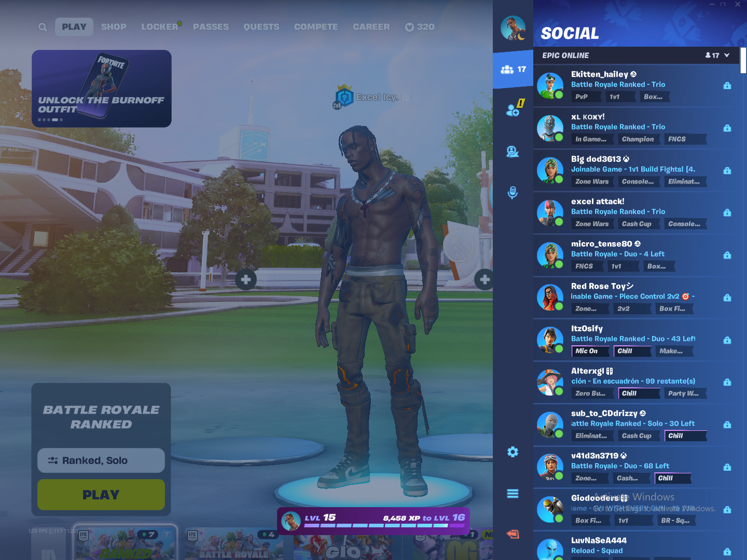Click join icon for excel attack!
This screenshot has height=560, width=747.
(x=727, y=213)
